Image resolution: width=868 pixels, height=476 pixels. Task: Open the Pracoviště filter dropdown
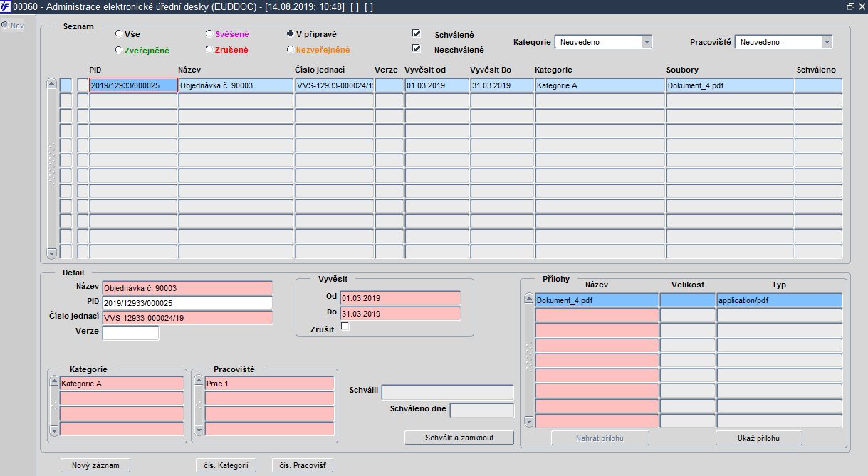click(783, 42)
